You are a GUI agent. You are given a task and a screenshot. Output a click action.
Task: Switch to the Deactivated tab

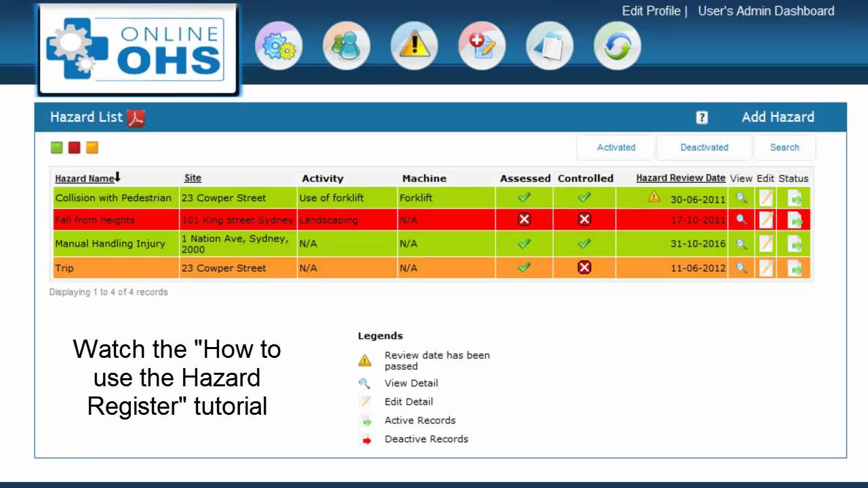click(705, 147)
